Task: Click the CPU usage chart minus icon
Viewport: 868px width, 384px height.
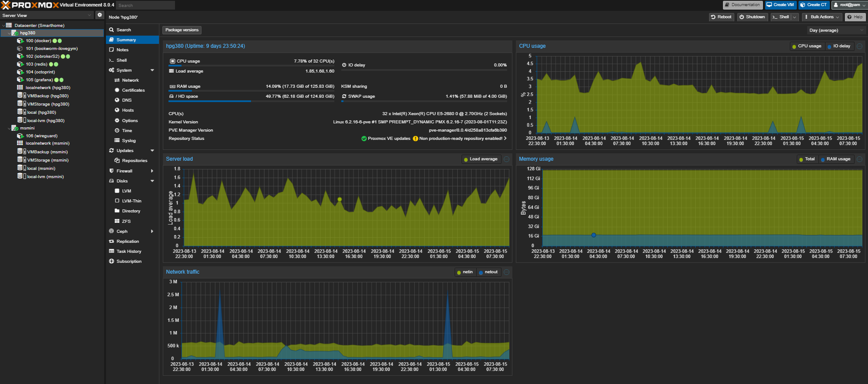Action: [x=859, y=46]
